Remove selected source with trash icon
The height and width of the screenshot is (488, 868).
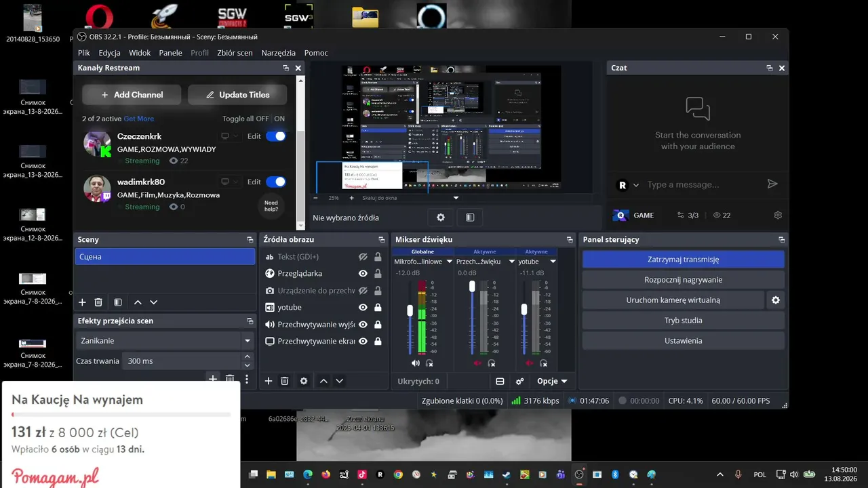(x=285, y=381)
